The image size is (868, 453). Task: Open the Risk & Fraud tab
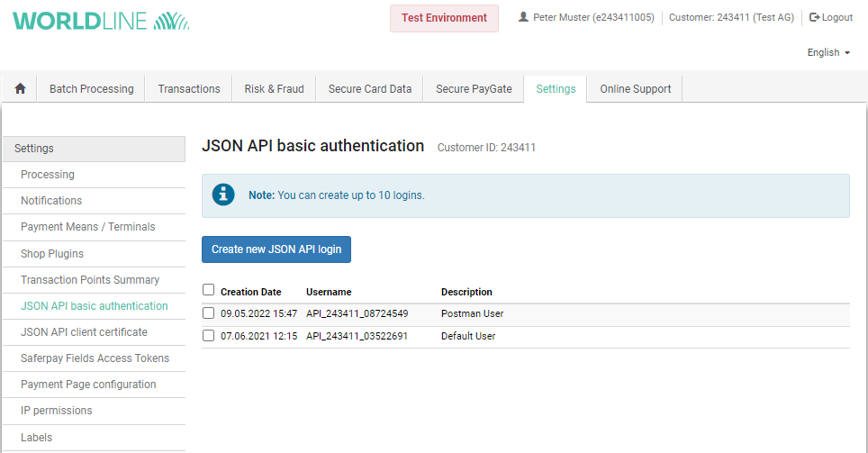click(x=274, y=89)
